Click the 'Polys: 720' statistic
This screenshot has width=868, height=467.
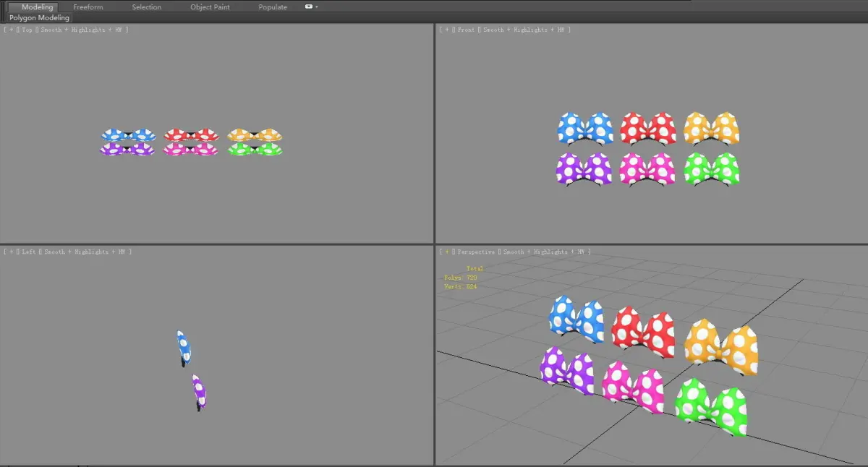(460, 278)
